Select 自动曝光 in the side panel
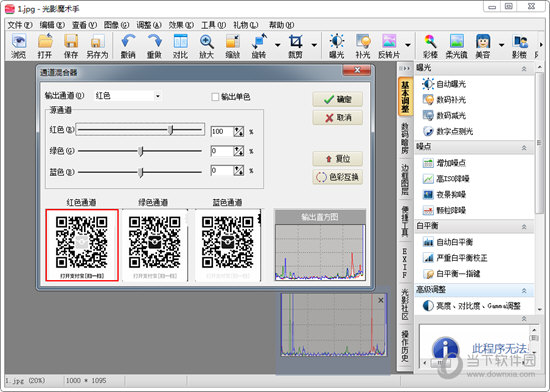The image size is (550, 392). (x=444, y=84)
